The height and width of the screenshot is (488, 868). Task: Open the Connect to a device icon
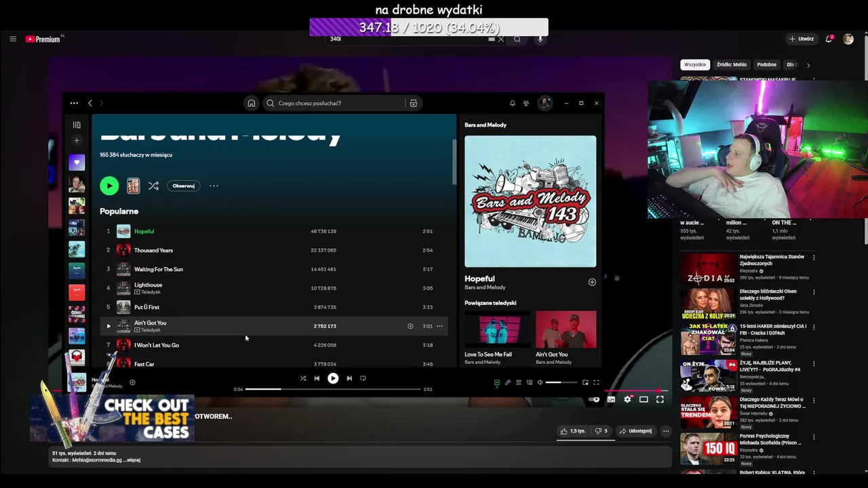(529, 382)
